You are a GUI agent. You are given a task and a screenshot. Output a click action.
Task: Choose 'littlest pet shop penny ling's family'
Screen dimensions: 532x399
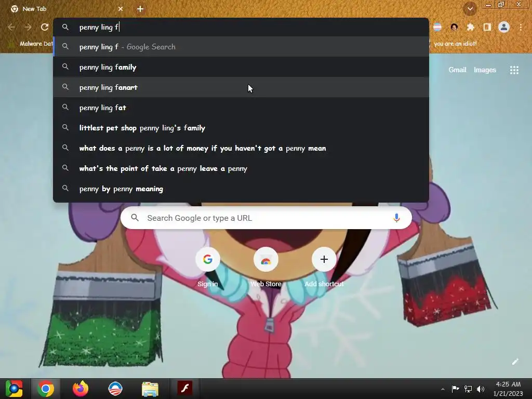[x=241, y=128]
